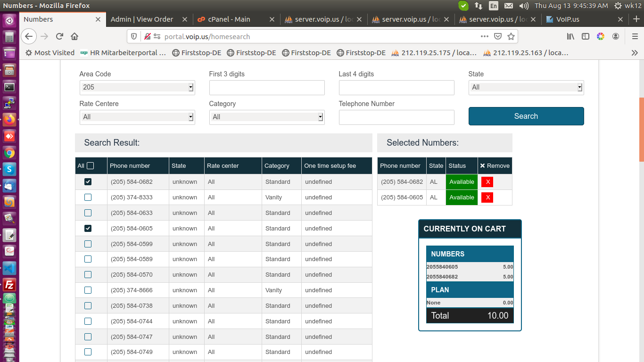Check the (205) 584-0633 checkbox
This screenshot has width=644, height=362.
(88, 213)
